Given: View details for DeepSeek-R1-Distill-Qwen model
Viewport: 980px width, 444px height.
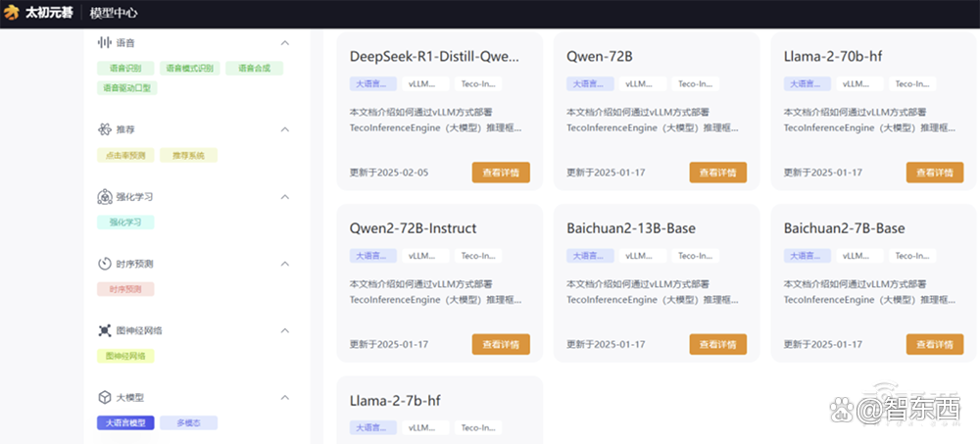Looking at the screenshot, I should coord(501,173).
